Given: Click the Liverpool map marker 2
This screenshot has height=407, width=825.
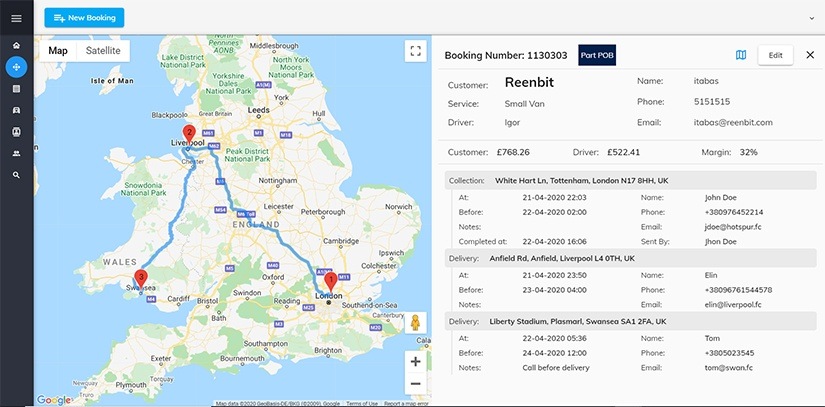Looking at the screenshot, I should (x=188, y=133).
